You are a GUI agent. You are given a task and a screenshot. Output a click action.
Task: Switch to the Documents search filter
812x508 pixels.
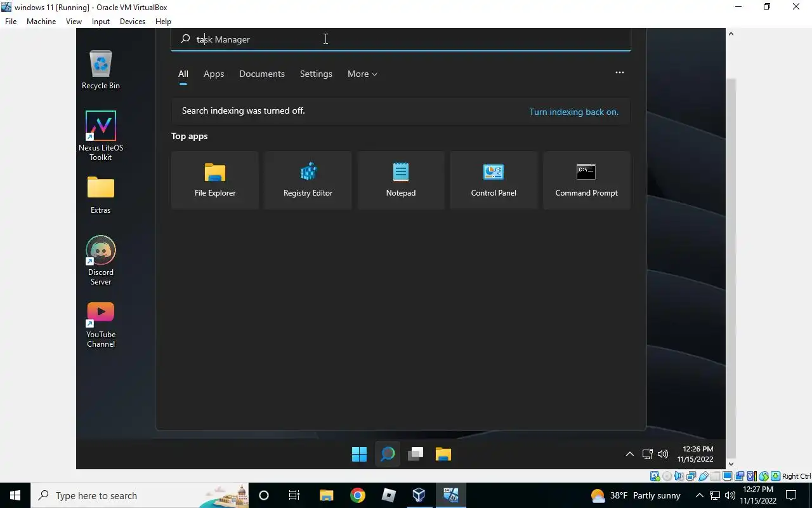262,74
